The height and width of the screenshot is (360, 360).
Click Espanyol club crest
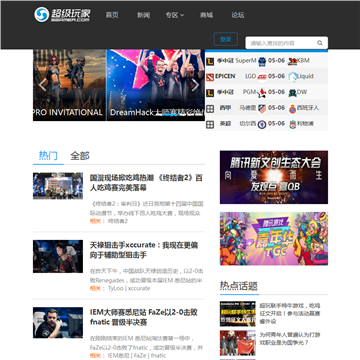pyautogui.click(x=293, y=108)
